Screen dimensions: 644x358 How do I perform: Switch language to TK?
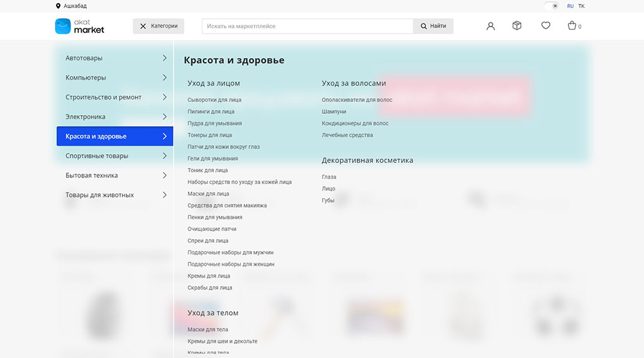581,6
